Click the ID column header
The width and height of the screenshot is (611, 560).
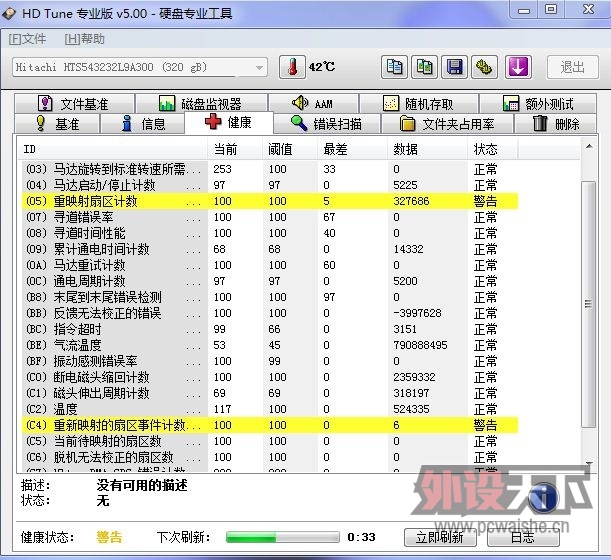(113, 149)
